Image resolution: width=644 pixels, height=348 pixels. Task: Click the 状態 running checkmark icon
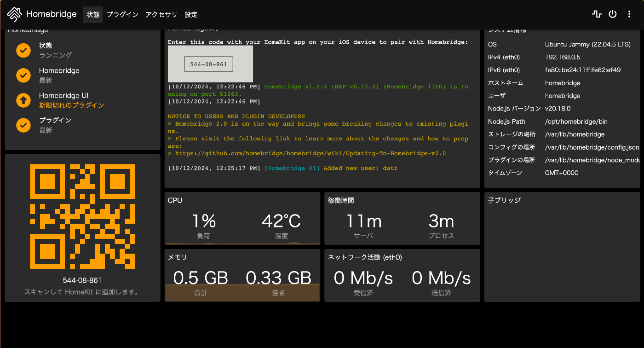[23, 50]
